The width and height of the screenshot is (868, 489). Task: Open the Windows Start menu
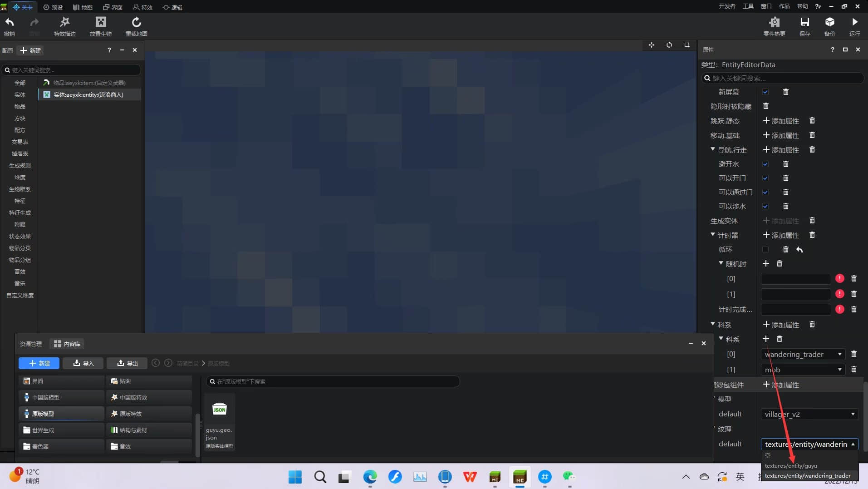[295, 476]
